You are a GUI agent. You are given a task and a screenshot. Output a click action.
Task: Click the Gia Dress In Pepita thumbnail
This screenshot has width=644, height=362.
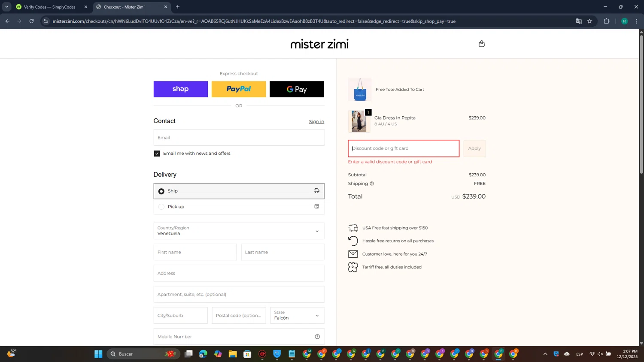(x=359, y=121)
